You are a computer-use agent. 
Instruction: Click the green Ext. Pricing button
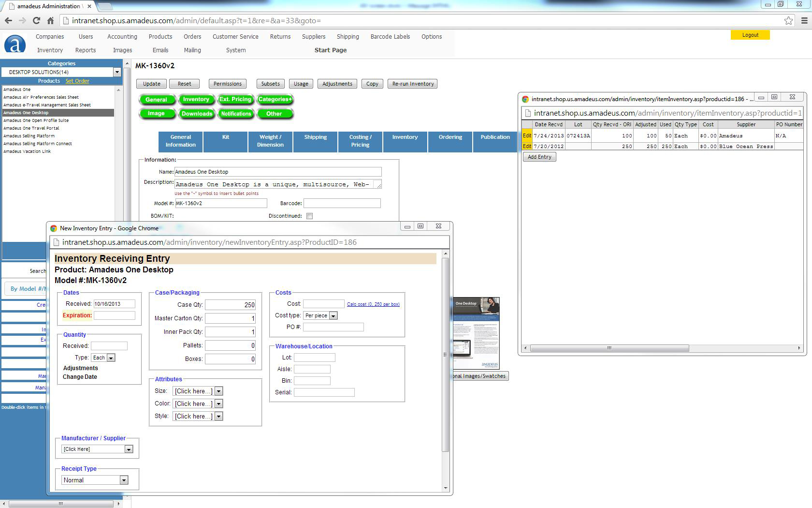(235, 99)
